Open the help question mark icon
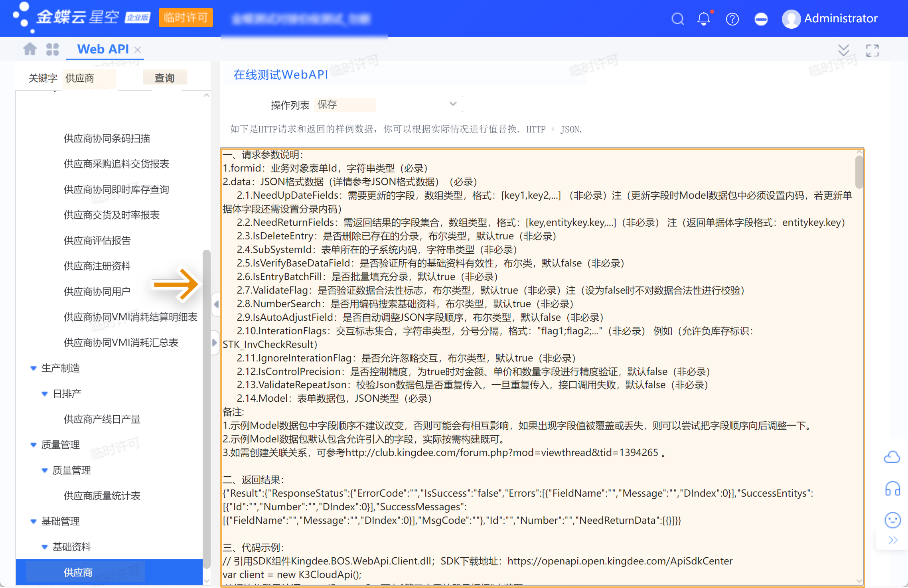The image size is (908, 588). coord(732,19)
